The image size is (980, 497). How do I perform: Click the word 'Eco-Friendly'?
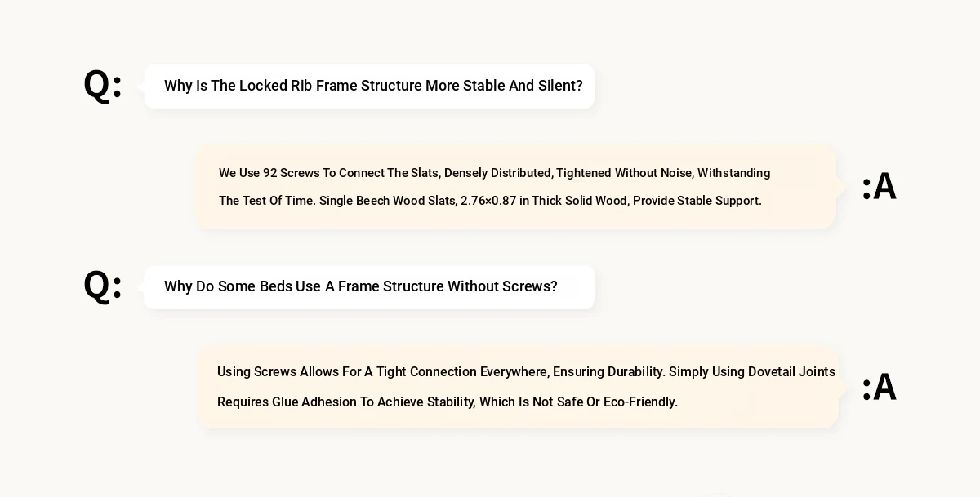click(640, 402)
